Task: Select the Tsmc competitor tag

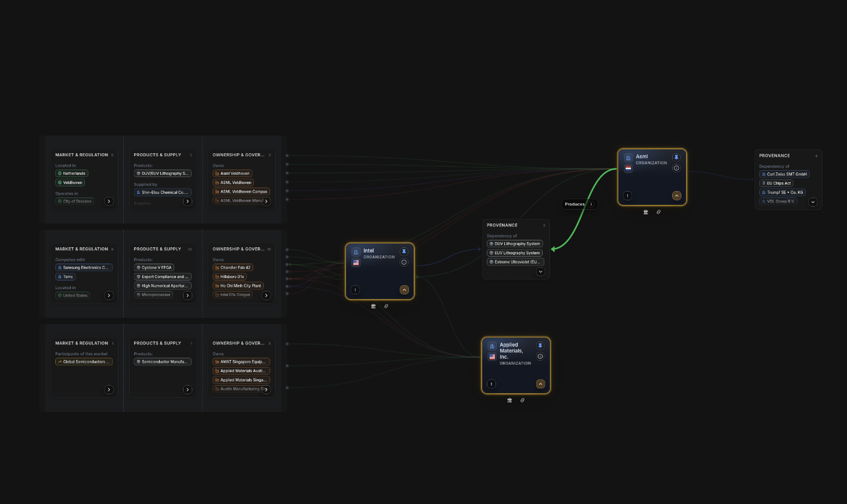Action: point(65,276)
